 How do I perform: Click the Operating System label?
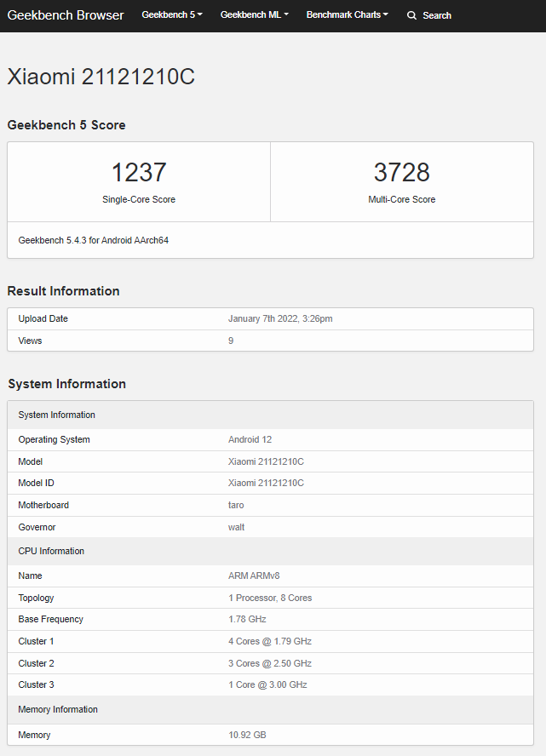(54, 439)
